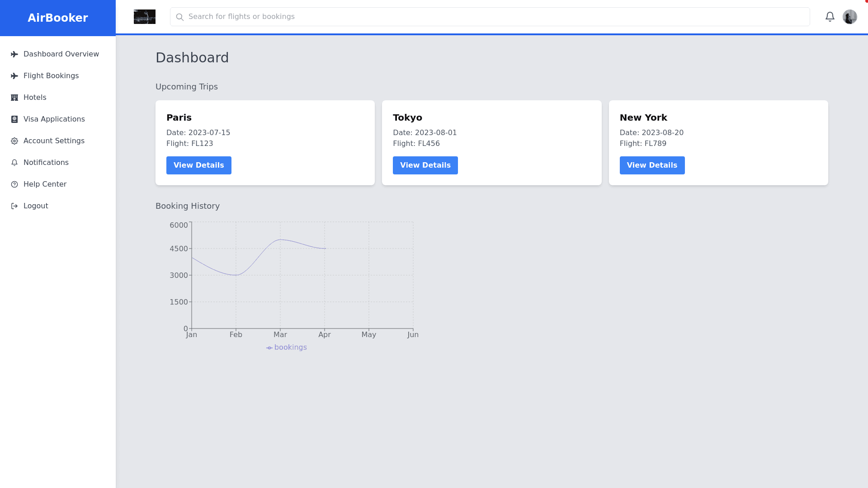Viewport: 868px width, 488px height.
Task: Open the Visa Applications menu item
Action: point(54,119)
